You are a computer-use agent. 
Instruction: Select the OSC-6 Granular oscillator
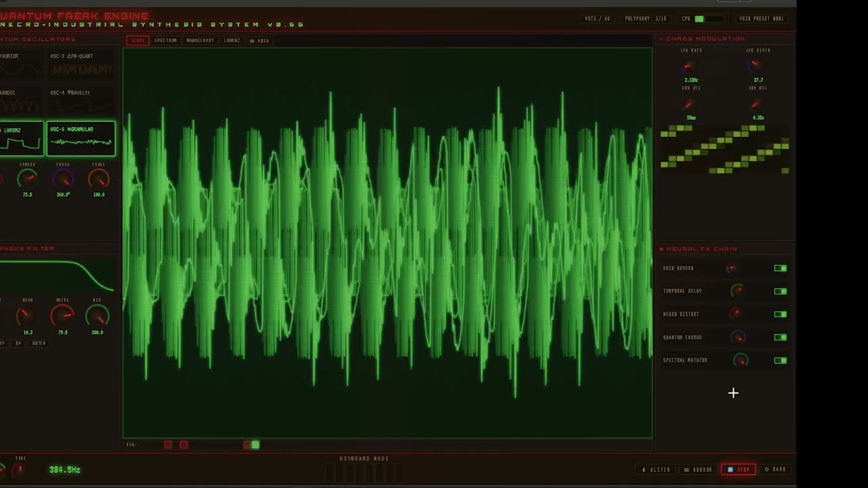point(81,138)
